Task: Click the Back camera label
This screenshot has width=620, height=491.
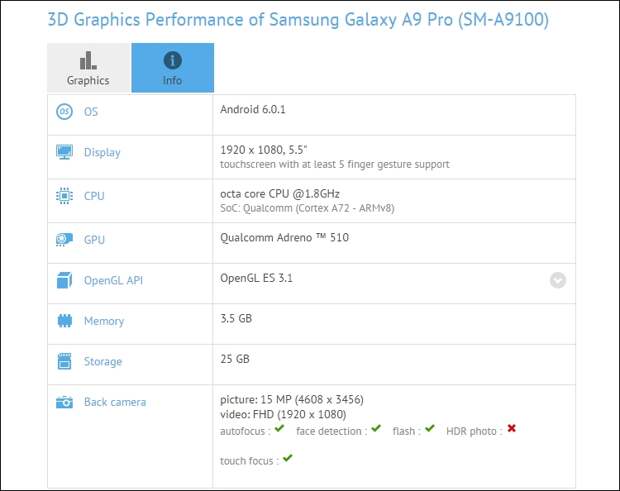Action: pos(115,402)
